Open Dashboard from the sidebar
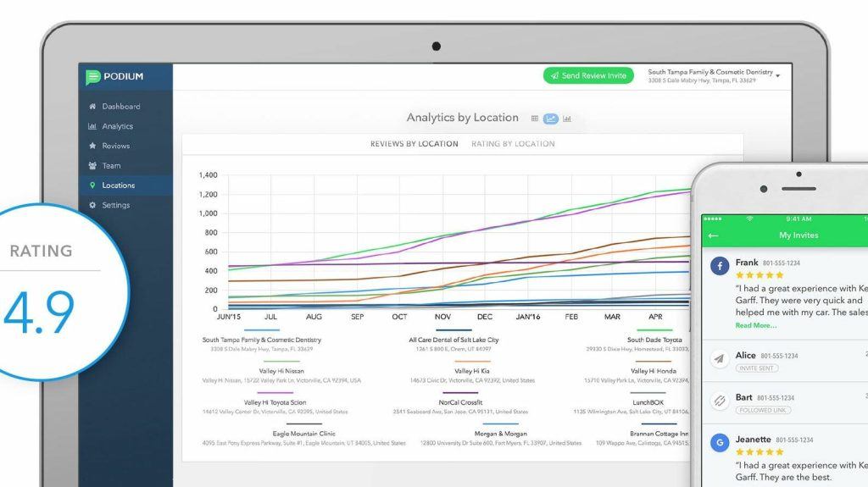This screenshot has height=487, width=868. coord(120,106)
